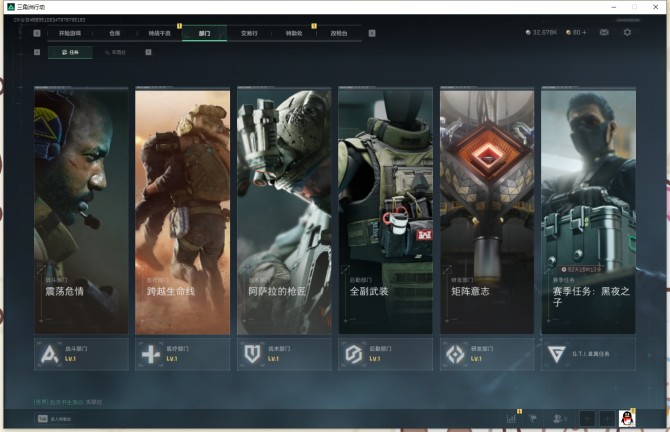Open the 特勤处 tab
670x432 pixels.
294,33
